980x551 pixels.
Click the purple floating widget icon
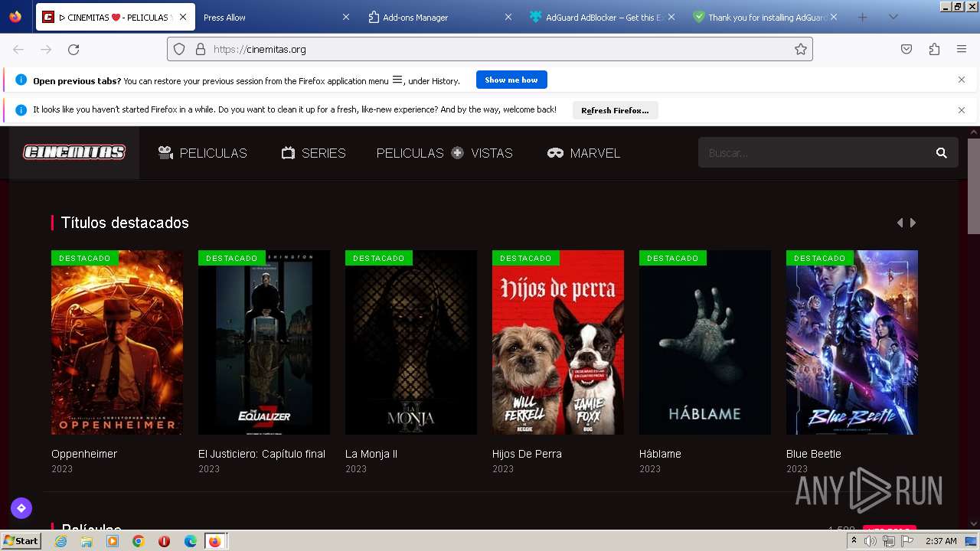[x=21, y=507]
